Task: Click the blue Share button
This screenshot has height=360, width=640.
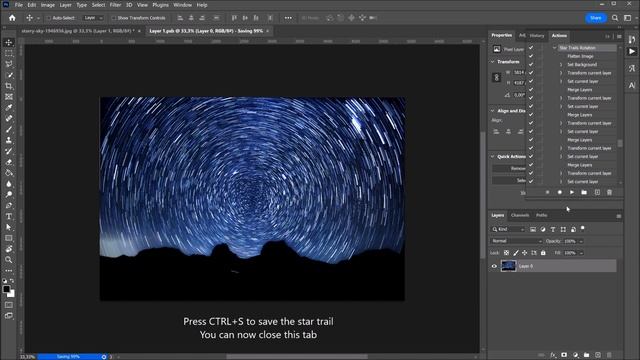Action: [596, 18]
